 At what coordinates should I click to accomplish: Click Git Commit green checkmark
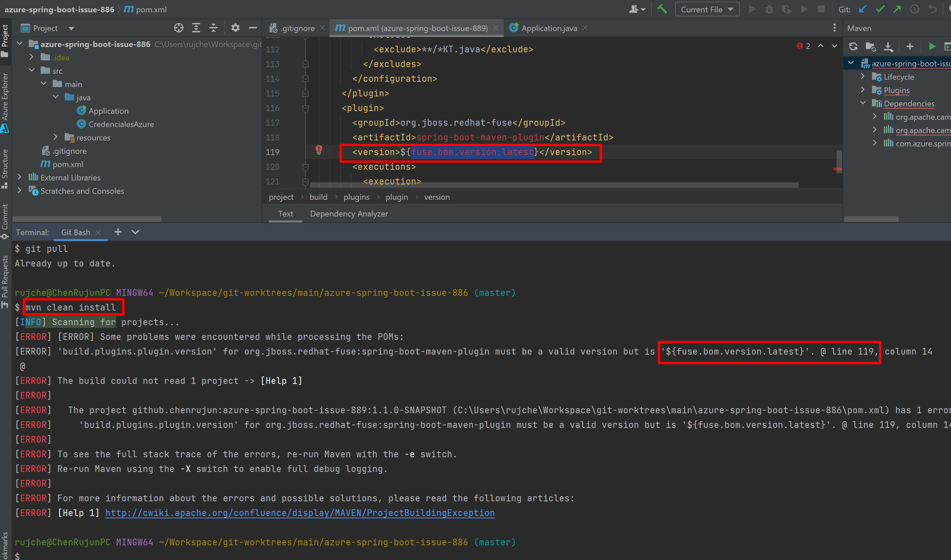880,9
